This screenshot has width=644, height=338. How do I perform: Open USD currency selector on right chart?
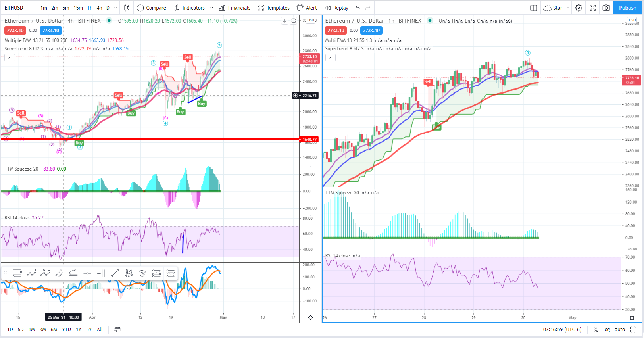coord(632,20)
